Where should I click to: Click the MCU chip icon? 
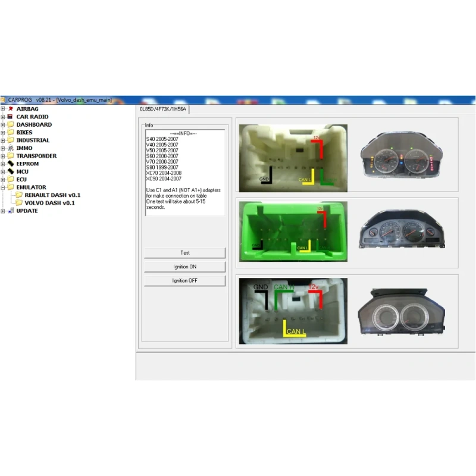pos(11,171)
